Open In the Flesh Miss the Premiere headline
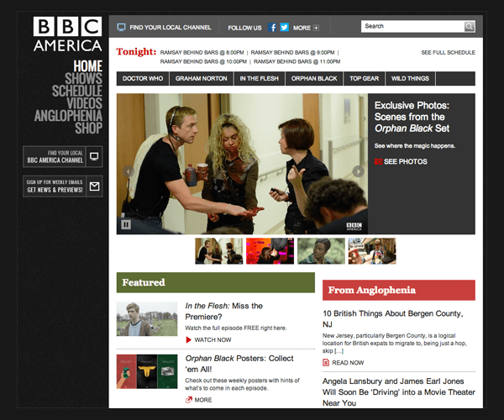This screenshot has width=504, height=420. coord(224,311)
